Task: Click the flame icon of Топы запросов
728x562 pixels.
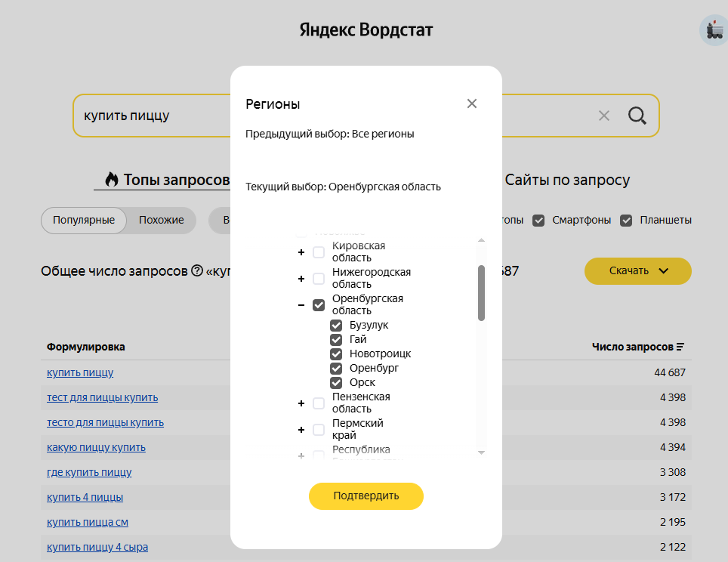Action: point(112,179)
